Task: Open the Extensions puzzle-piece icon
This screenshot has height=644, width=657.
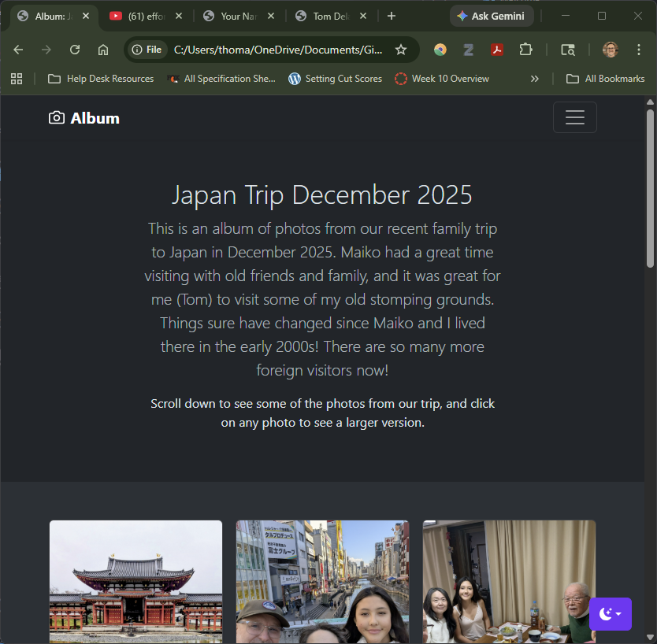Action: 526,49
